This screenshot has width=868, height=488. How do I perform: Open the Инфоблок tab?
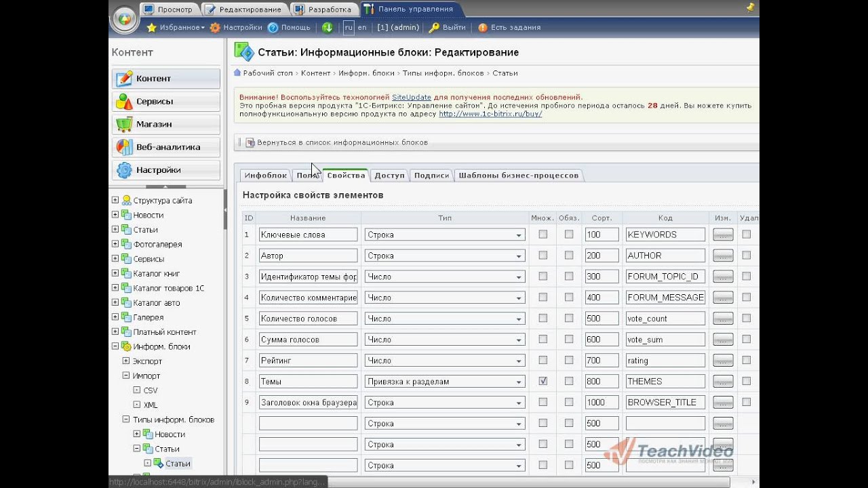pos(265,176)
